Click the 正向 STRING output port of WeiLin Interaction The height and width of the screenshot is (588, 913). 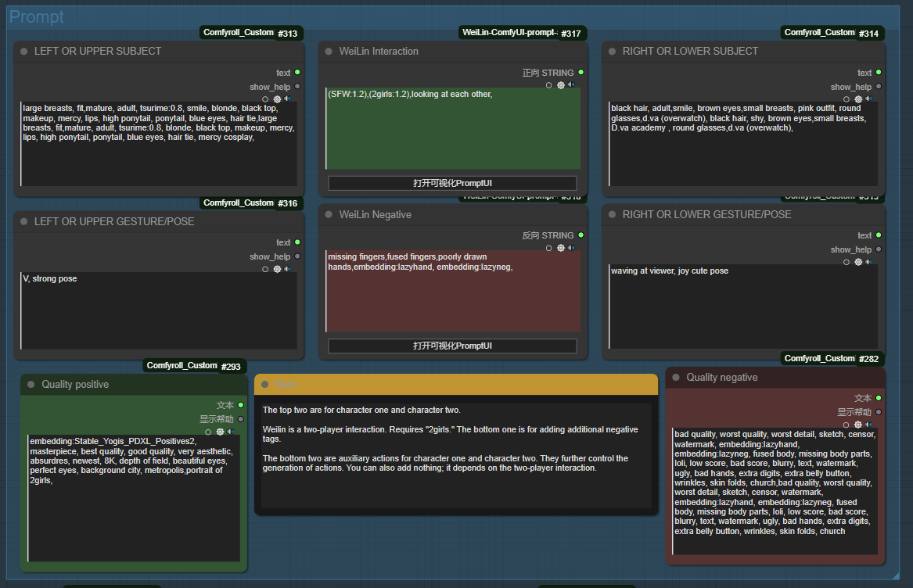581,72
